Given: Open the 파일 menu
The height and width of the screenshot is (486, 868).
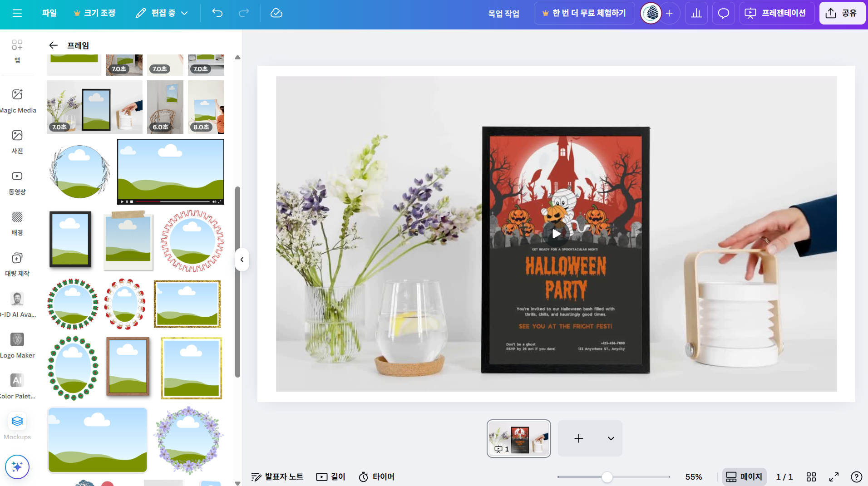Looking at the screenshot, I should click(x=49, y=13).
